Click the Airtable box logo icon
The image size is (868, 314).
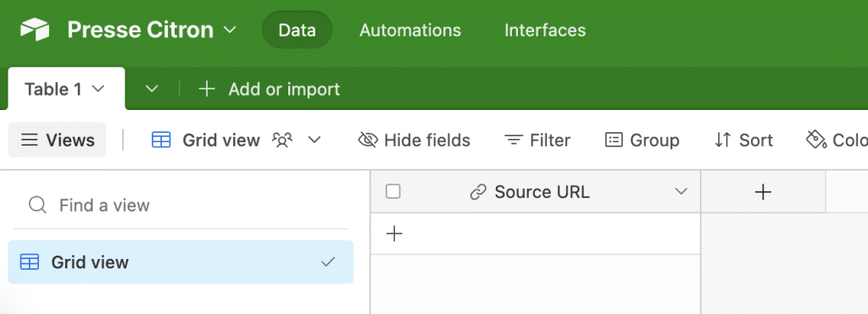click(35, 30)
